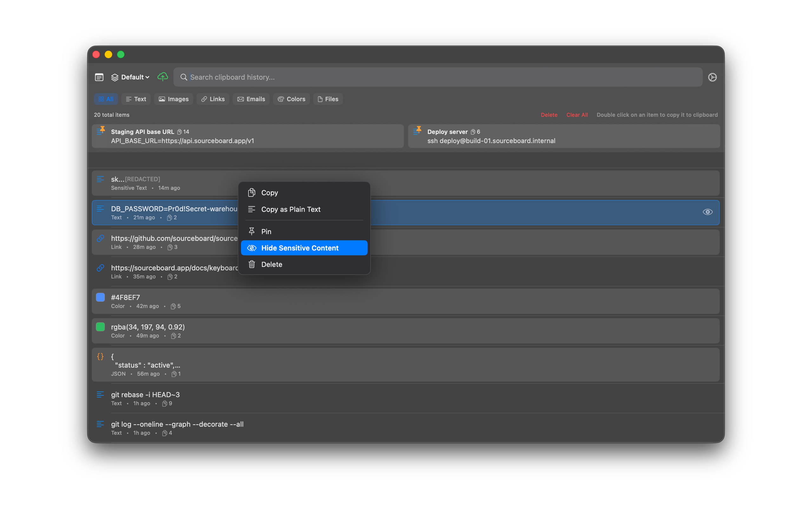Open settings via the gear icon
The image size is (812, 508).
[712, 77]
